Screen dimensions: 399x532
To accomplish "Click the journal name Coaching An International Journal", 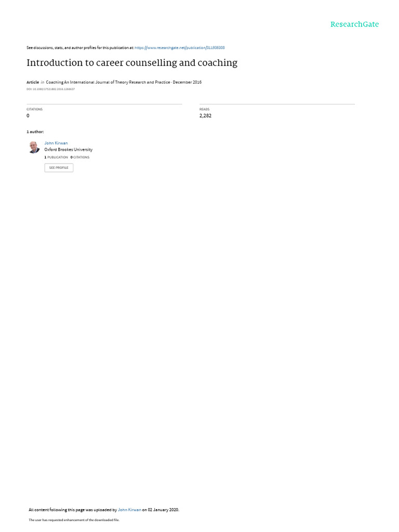I will point(108,82).
